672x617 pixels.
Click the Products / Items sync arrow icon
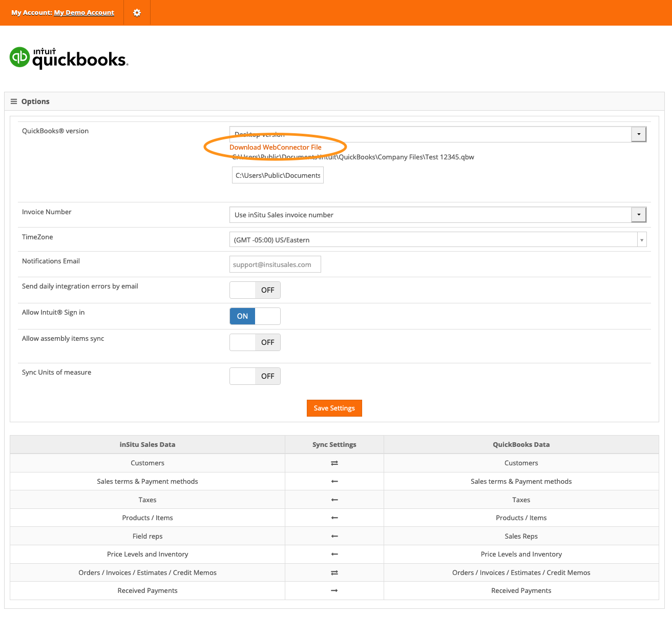(x=334, y=518)
